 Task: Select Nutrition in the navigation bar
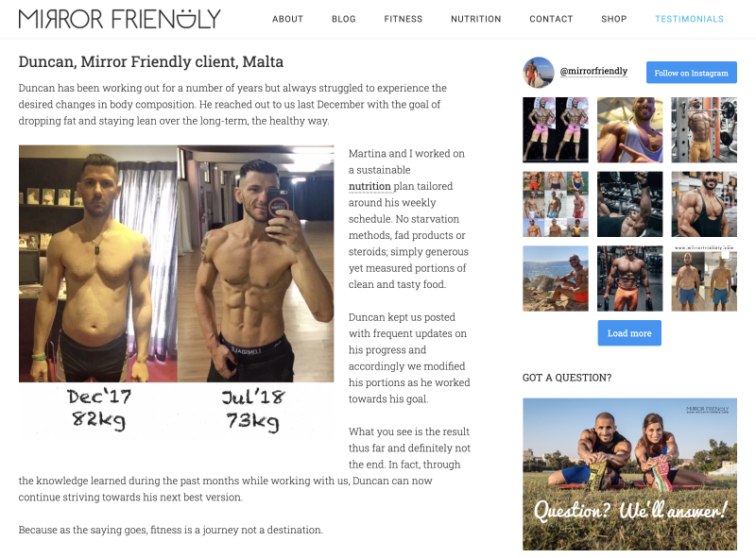tap(476, 19)
